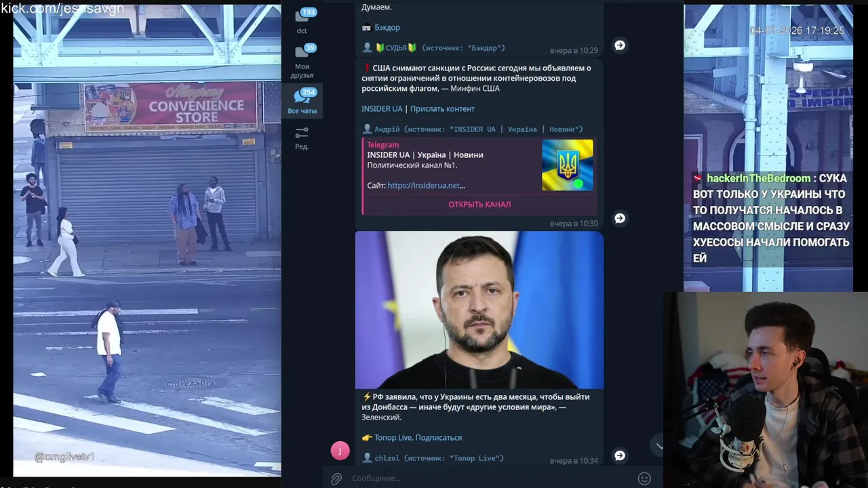Click hackerInTheBedroom username in chat overlay
This screenshot has width=868, height=488.
pyautogui.click(x=758, y=178)
